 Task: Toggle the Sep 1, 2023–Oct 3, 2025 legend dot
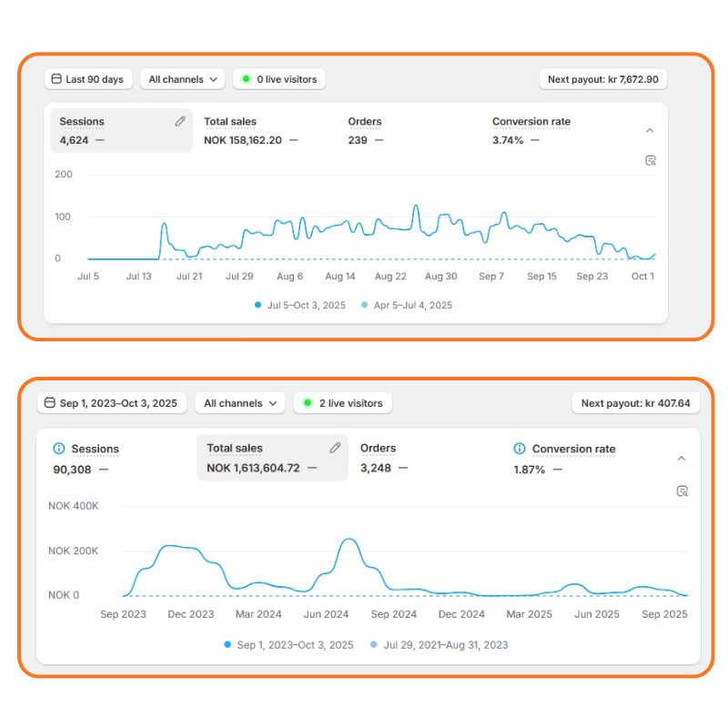pos(227,645)
